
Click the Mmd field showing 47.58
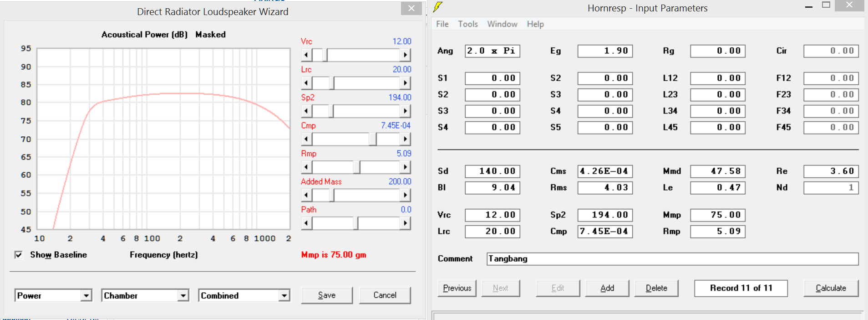coord(718,171)
